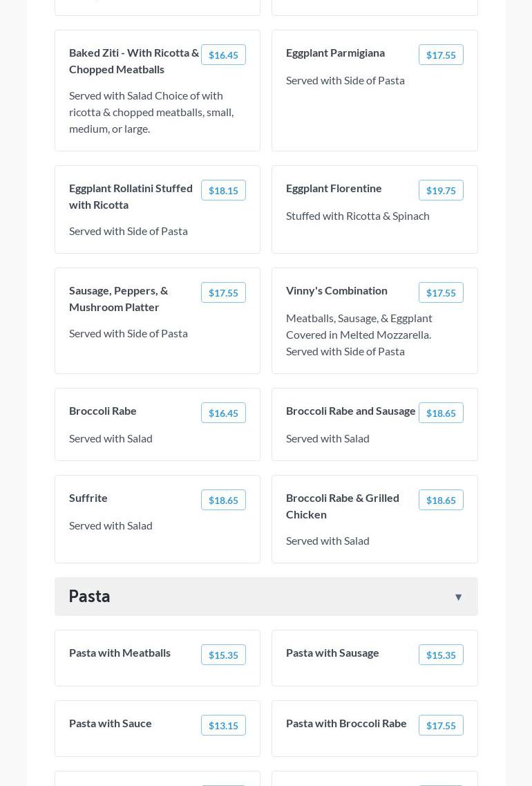The image size is (532, 786).
Task: Click the Baked Ziti $16.45 price button
Action: pos(223,55)
